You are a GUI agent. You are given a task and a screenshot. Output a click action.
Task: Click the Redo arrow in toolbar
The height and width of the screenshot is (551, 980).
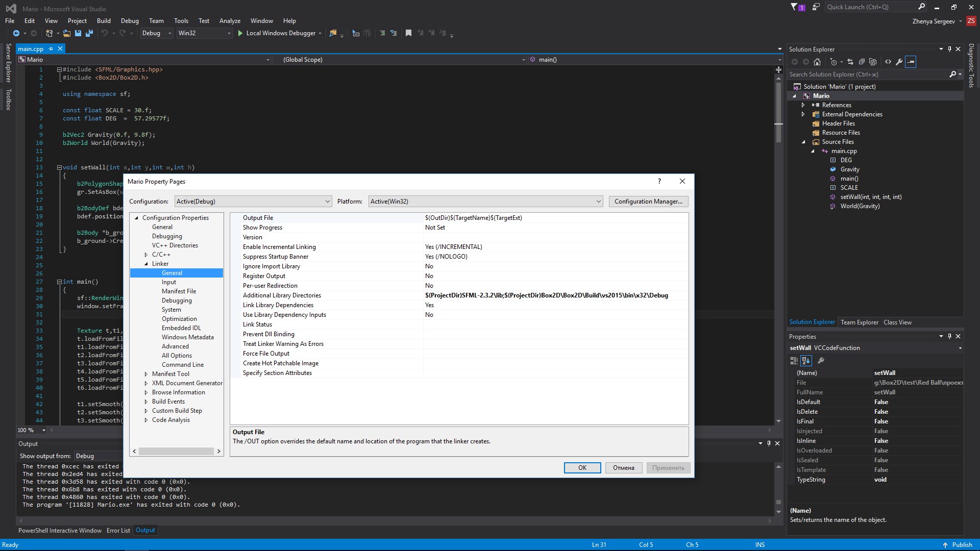coord(122,33)
